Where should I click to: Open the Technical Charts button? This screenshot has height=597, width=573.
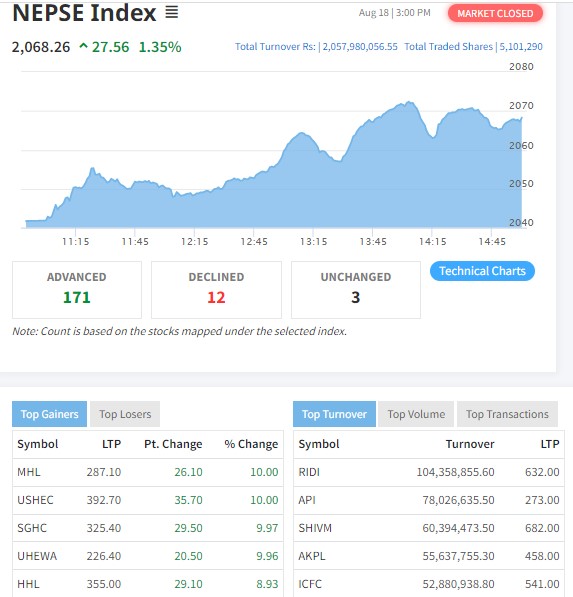point(482,271)
